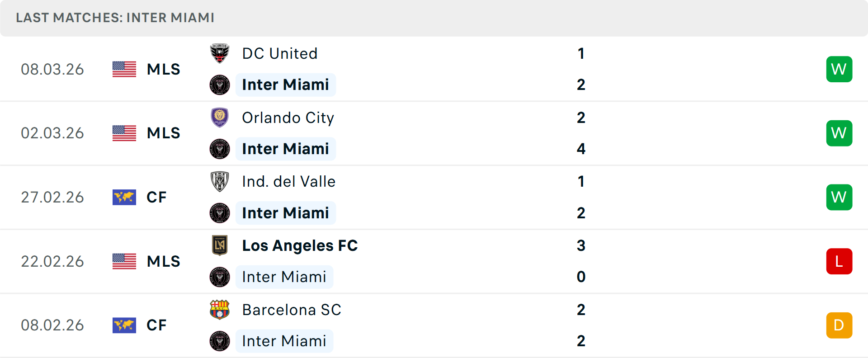Click the orange D result badge
Viewport: 868px width, 358px height.
pyautogui.click(x=839, y=325)
